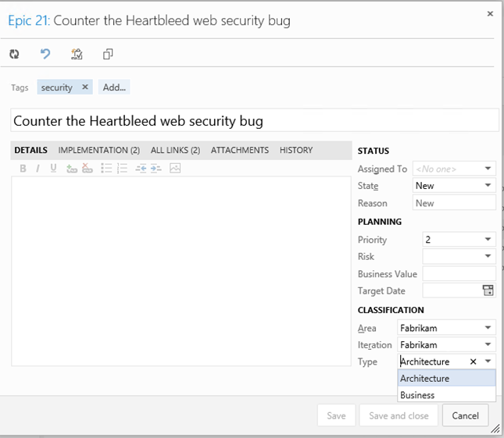
Task: Click the insert image icon
Action: pos(175,168)
